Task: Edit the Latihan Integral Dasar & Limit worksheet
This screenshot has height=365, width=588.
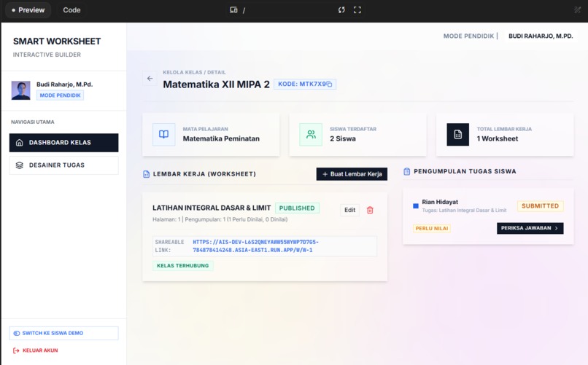Action: pos(349,210)
